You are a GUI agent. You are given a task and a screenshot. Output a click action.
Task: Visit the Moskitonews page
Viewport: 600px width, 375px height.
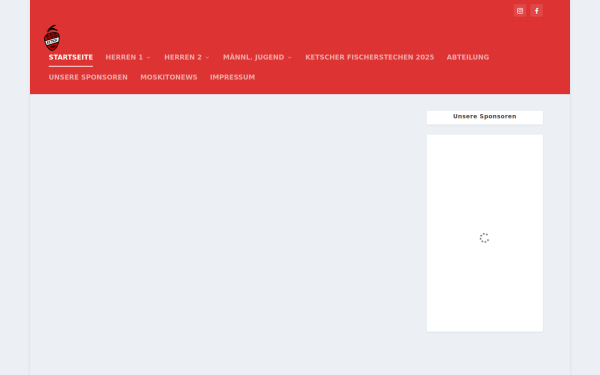point(169,77)
